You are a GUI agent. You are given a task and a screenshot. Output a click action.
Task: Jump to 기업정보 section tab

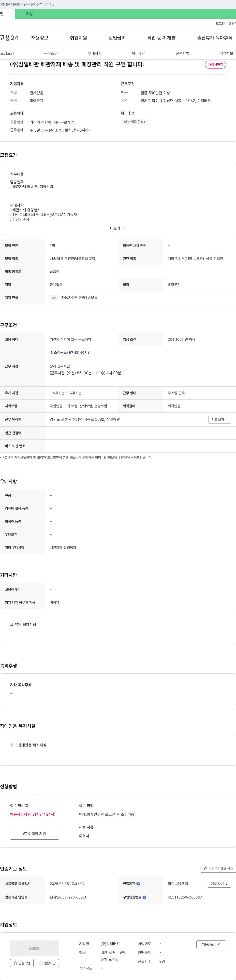[x=226, y=53]
